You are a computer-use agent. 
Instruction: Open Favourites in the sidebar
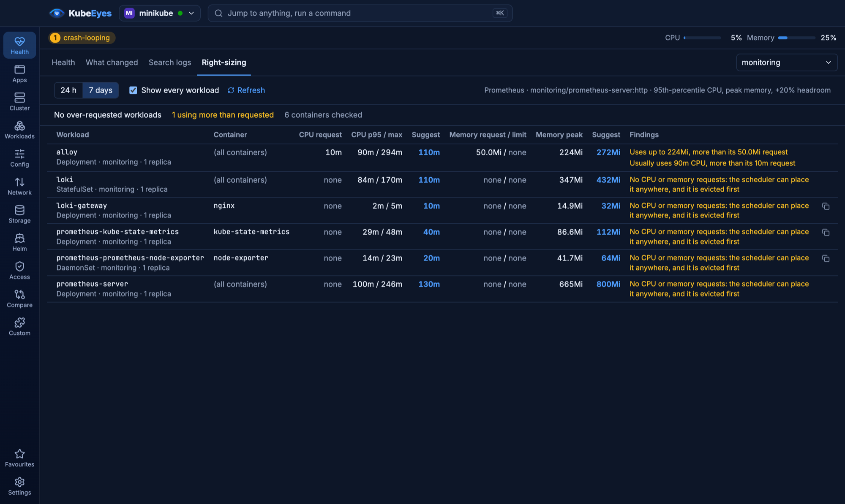coord(19,458)
